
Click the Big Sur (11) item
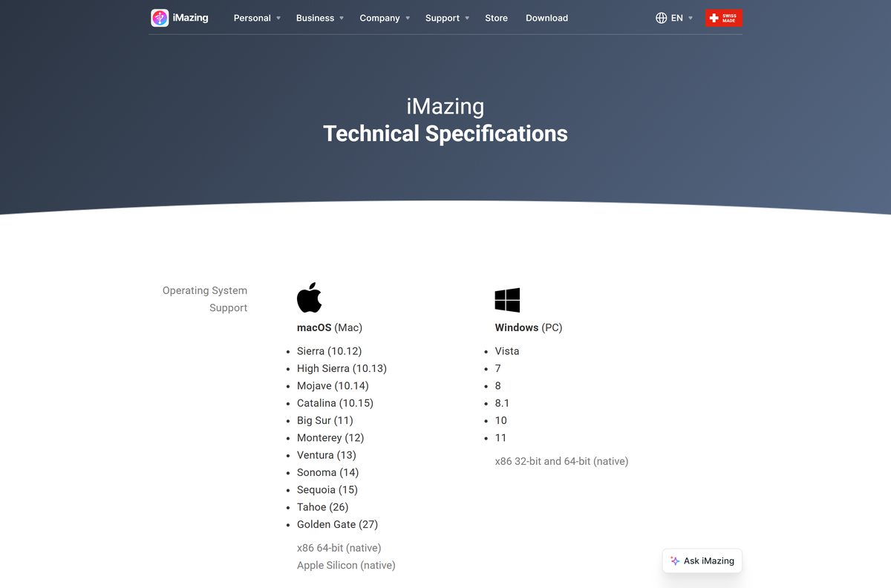[324, 420]
